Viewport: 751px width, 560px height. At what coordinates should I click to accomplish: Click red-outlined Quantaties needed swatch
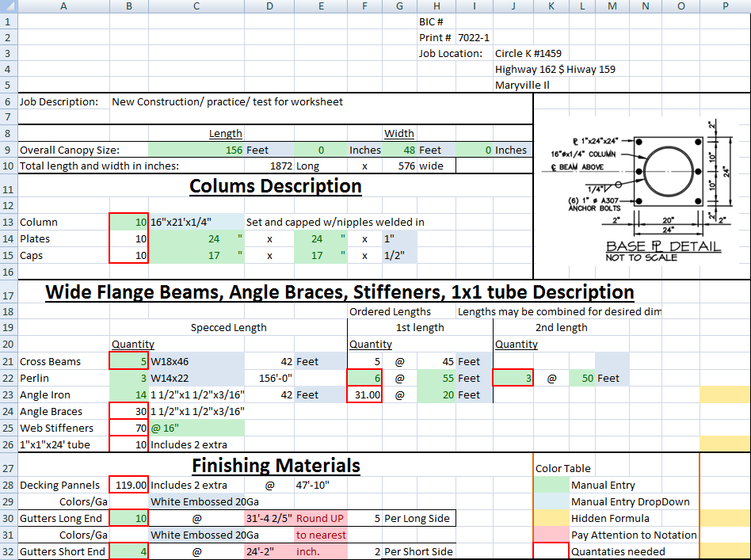point(551,551)
